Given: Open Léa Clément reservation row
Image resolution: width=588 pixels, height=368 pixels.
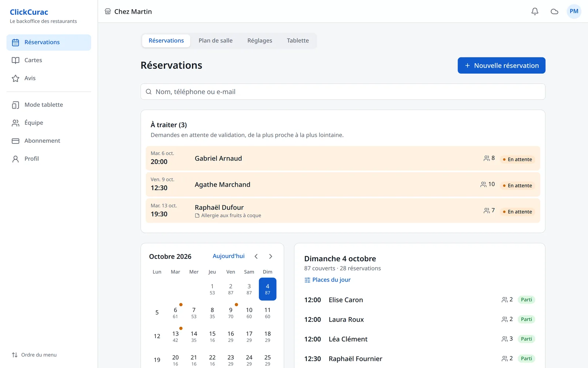Looking at the screenshot, I should pos(419,339).
